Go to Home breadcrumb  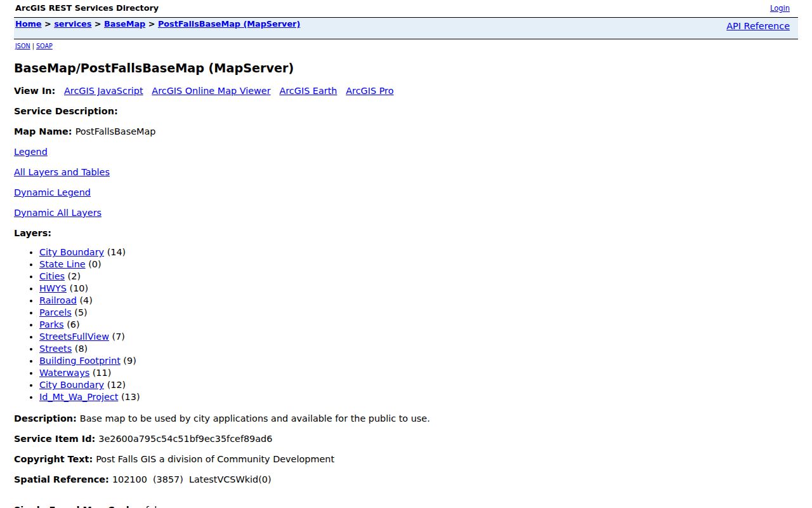click(x=28, y=24)
